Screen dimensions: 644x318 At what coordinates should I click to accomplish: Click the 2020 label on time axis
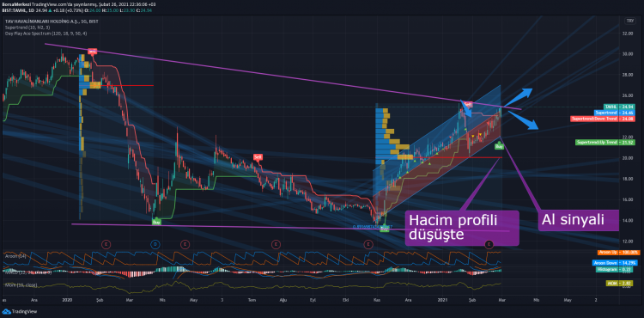pyautogui.click(x=66, y=300)
